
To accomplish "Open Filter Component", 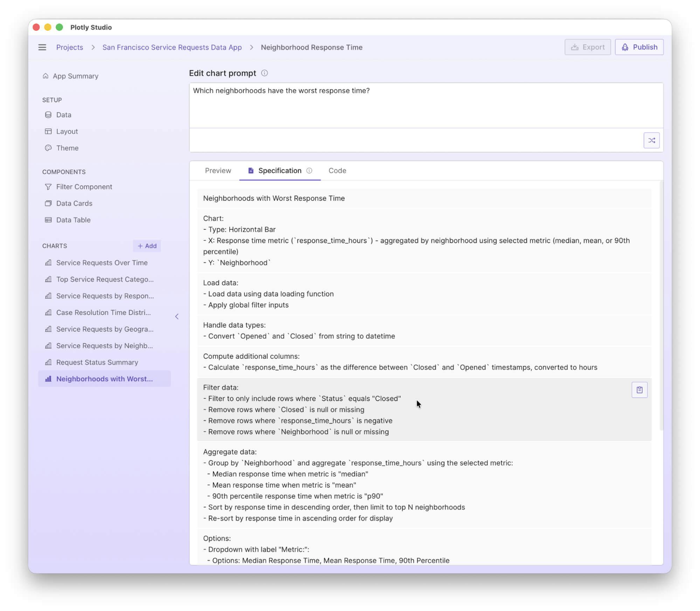I will [x=84, y=187].
